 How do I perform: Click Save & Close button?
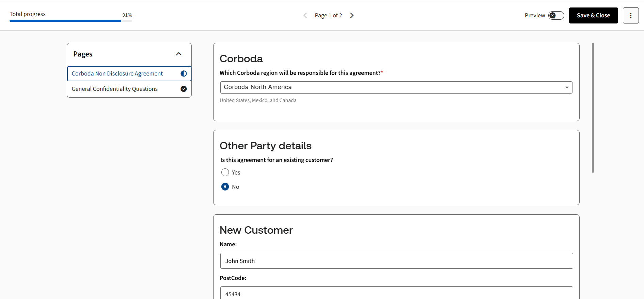point(593,15)
